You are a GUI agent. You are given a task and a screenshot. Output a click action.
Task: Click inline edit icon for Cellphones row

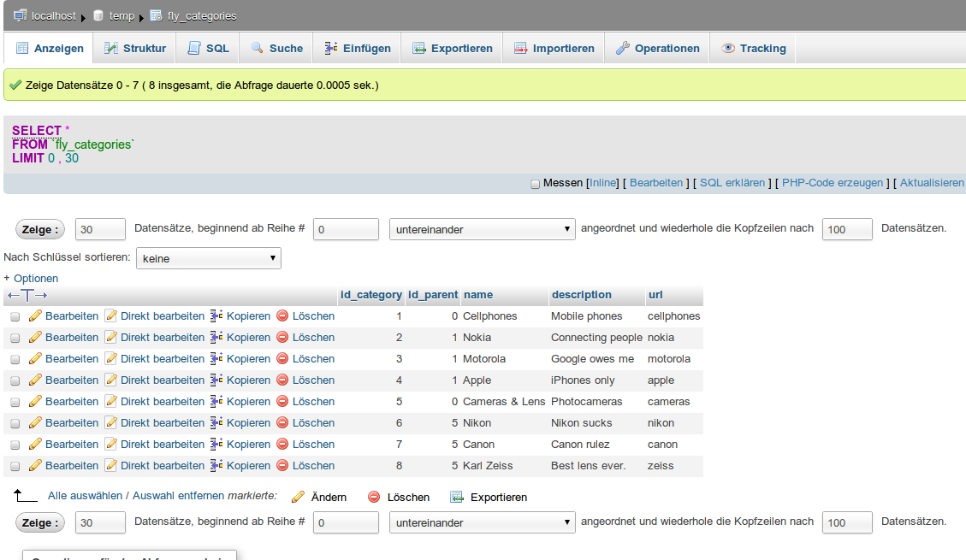(x=110, y=316)
